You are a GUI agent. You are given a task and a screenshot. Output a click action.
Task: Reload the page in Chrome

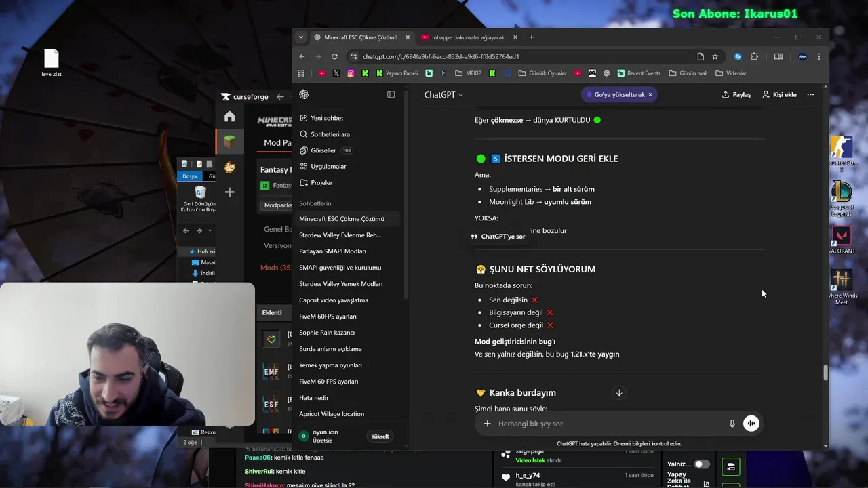tap(334, 56)
